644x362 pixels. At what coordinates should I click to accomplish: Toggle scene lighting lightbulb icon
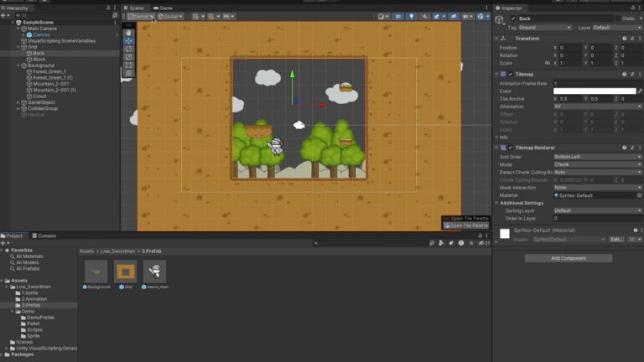point(412,17)
